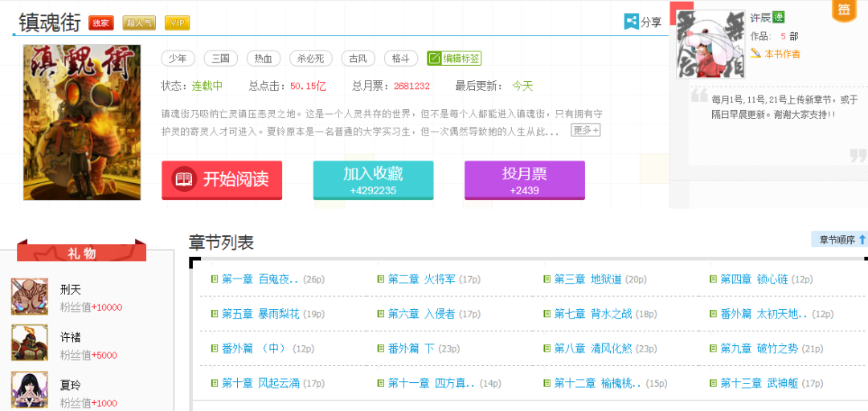Click the 夏玲 gift avatar icon
The image size is (868, 411).
point(30,390)
